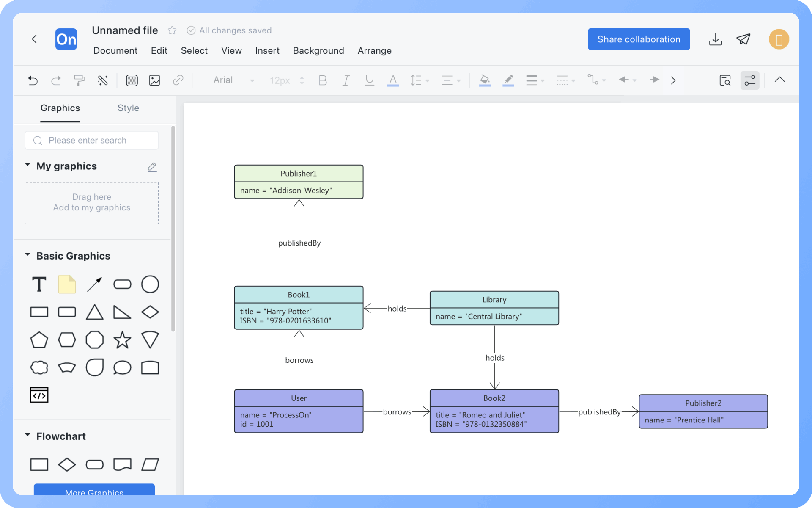Open the line dash style dropdown
Screen dimensions: 812x508
tap(565, 80)
